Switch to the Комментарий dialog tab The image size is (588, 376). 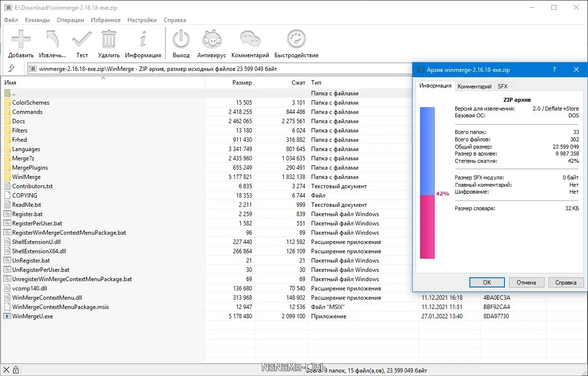coord(474,87)
